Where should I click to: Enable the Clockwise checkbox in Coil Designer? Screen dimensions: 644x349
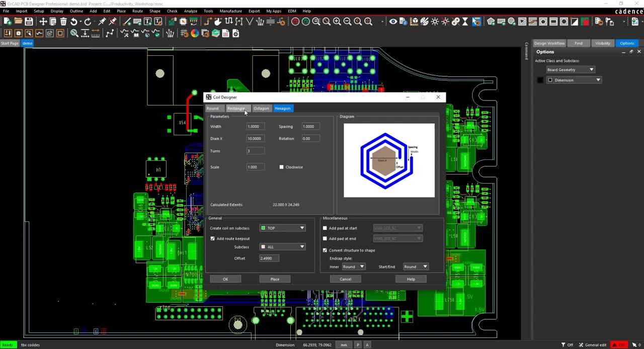[x=282, y=167]
